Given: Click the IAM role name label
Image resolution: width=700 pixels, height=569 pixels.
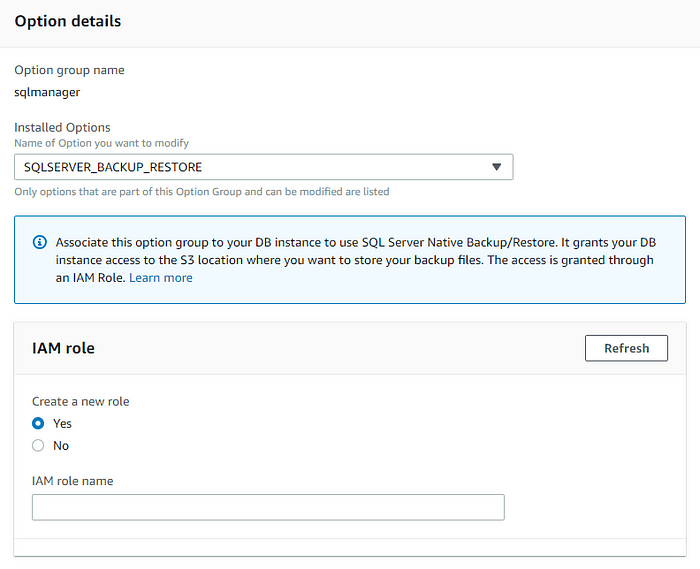Looking at the screenshot, I should click(x=73, y=481).
